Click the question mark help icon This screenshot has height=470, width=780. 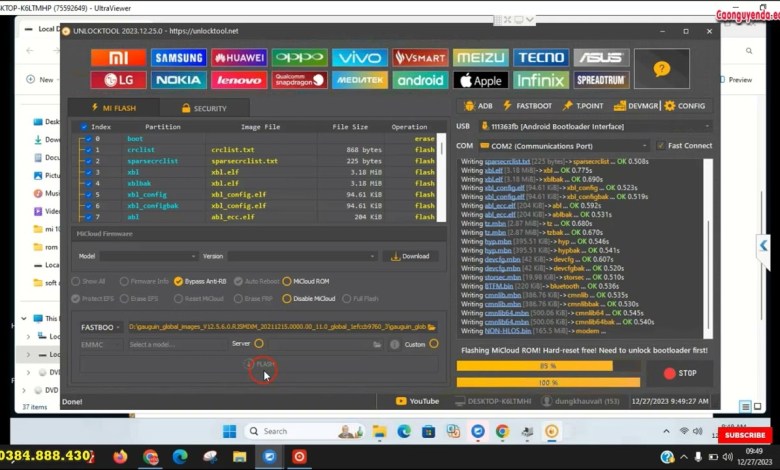tap(662, 69)
